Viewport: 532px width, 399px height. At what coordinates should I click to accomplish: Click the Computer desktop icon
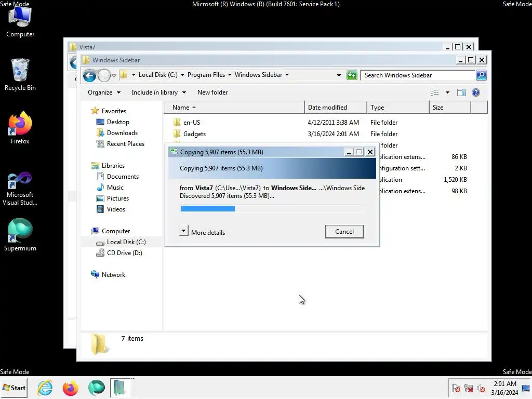pyautogui.click(x=20, y=22)
